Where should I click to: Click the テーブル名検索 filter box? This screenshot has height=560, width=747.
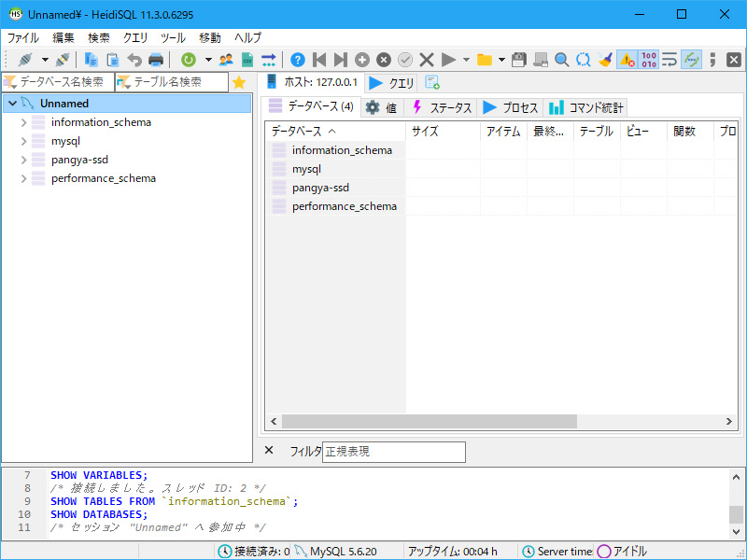172,82
